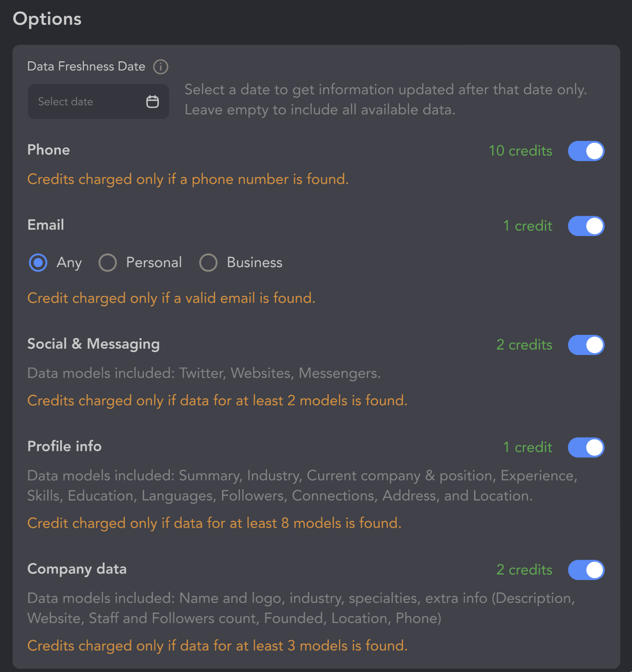Select the Any email radio button
Screen dimensions: 632x672
coord(38,263)
